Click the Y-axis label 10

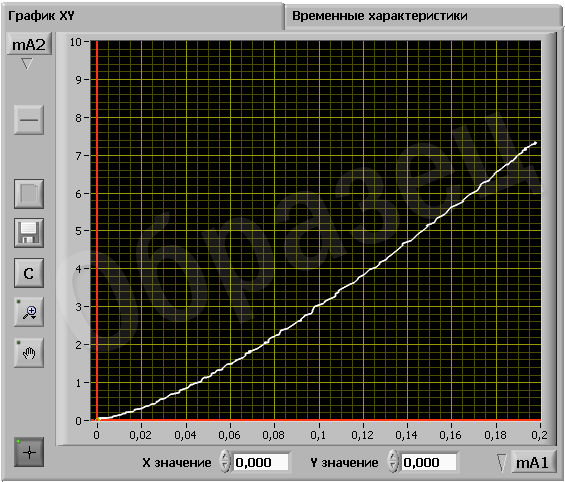point(76,42)
